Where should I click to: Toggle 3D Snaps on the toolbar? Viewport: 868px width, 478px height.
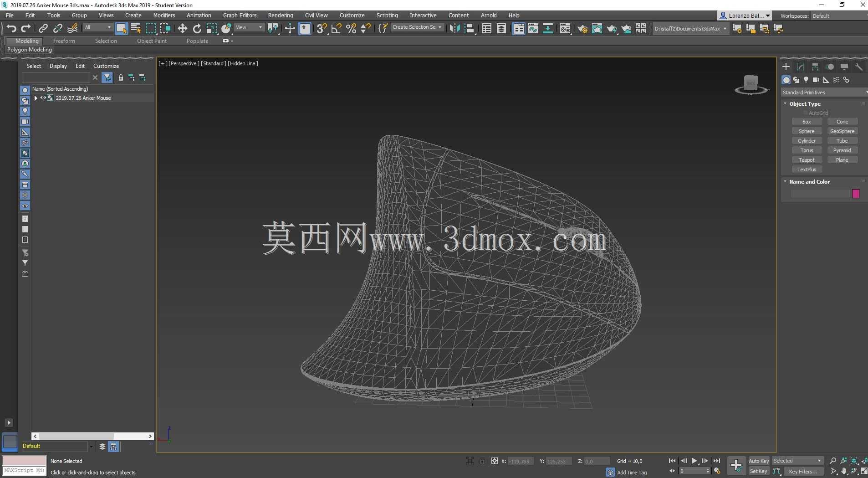(322, 28)
